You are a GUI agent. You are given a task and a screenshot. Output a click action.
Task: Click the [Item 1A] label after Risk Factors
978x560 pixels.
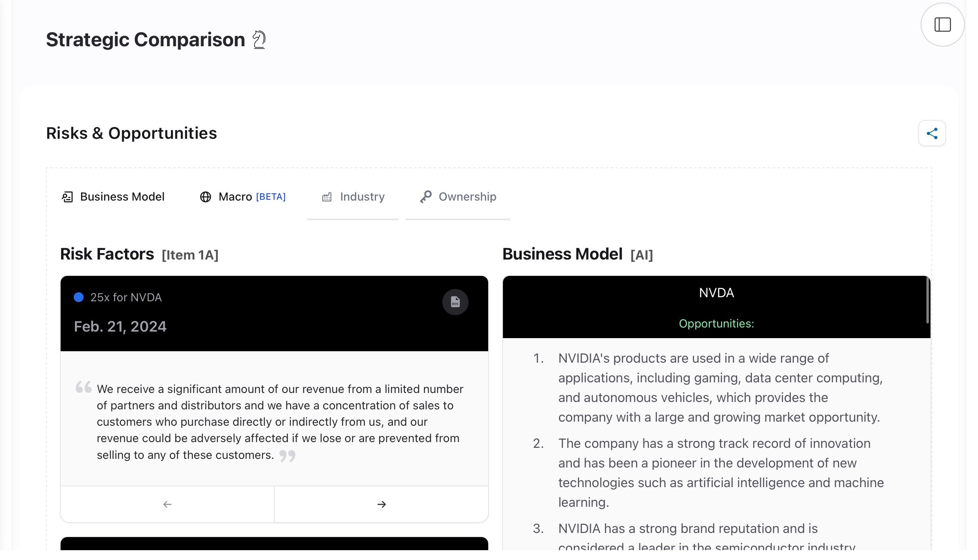coord(190,255)
